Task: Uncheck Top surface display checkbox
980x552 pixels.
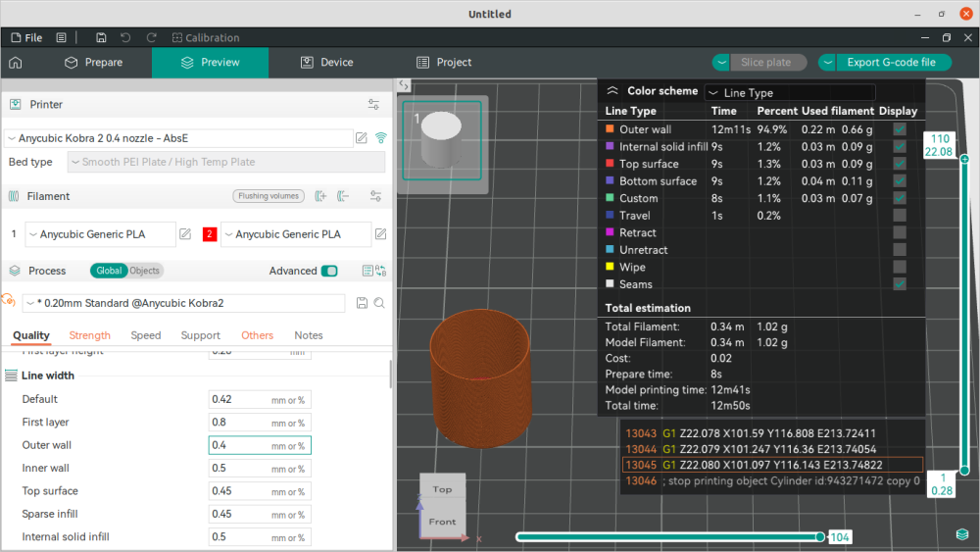Action: coord(900,164)
